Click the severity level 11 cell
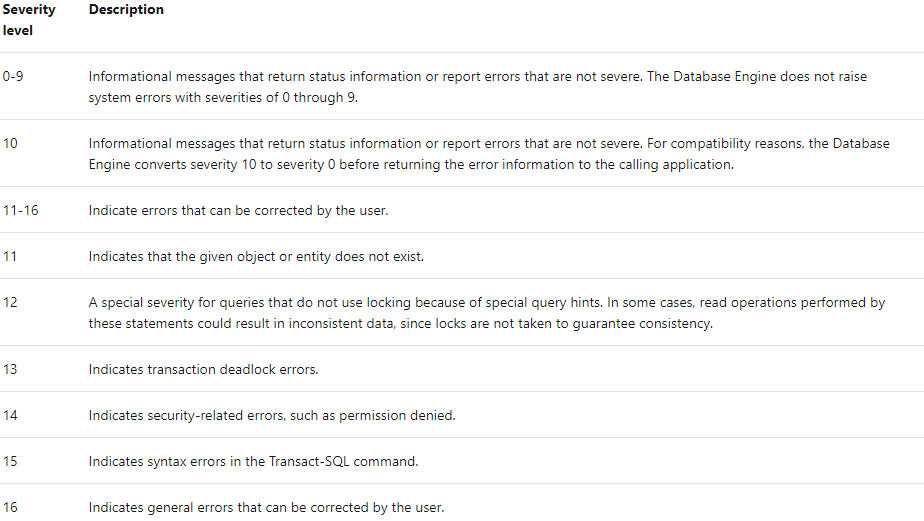 click(x=10, y=257)
